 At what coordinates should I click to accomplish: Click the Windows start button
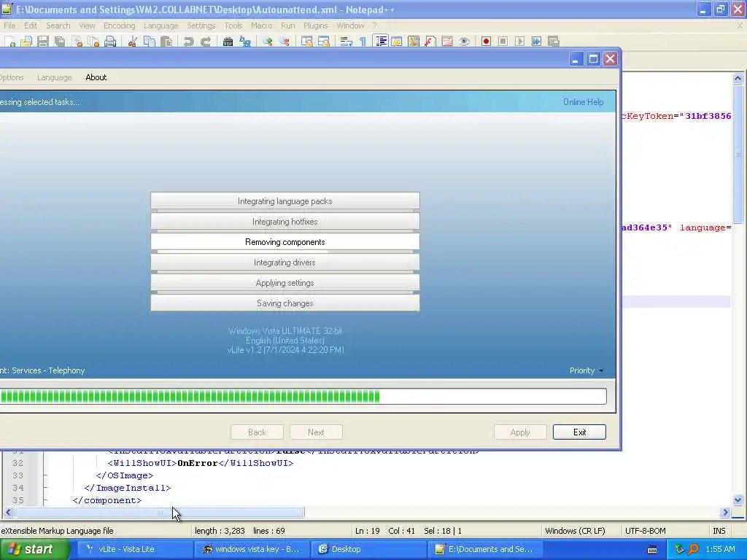(34, 549)
